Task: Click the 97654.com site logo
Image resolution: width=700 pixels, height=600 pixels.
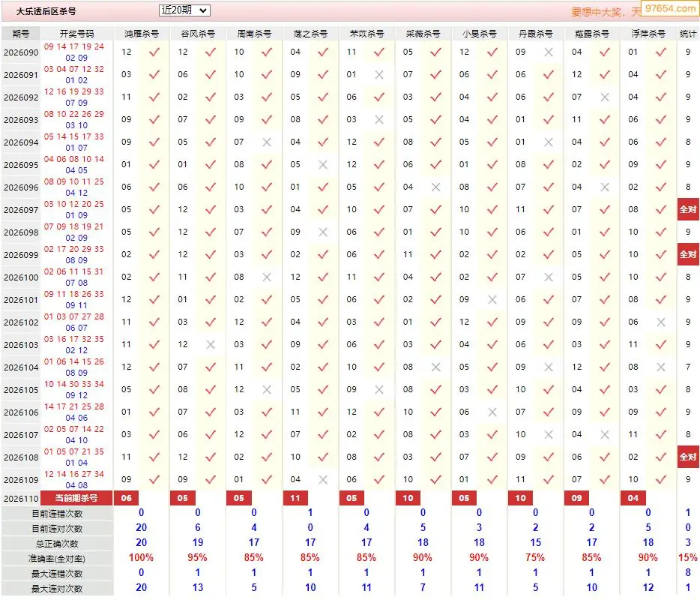Action: 671,8
